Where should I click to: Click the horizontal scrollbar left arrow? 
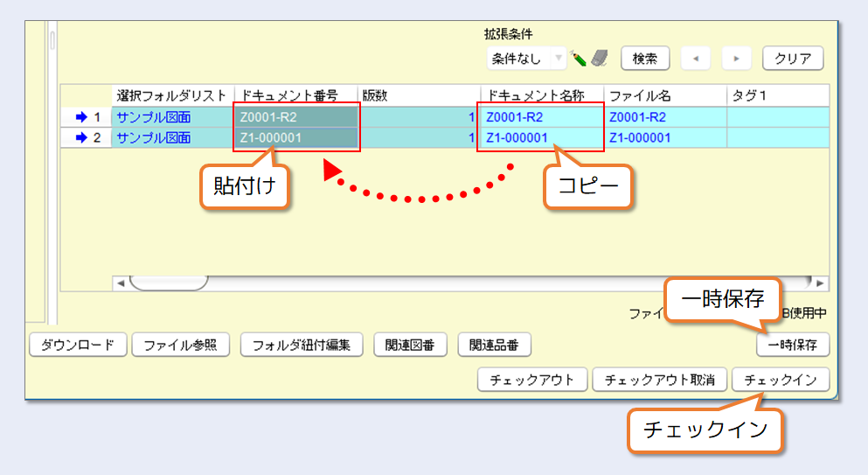coord(121,283)
